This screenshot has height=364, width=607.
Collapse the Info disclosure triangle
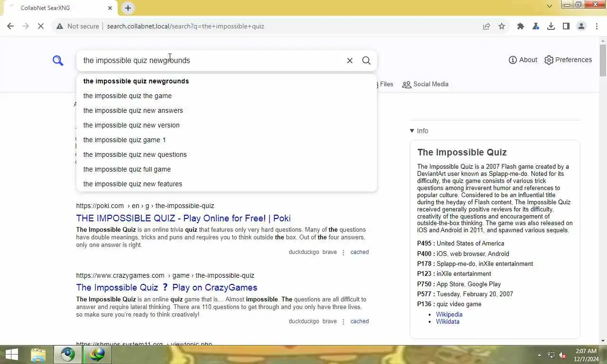click(412, 131)
